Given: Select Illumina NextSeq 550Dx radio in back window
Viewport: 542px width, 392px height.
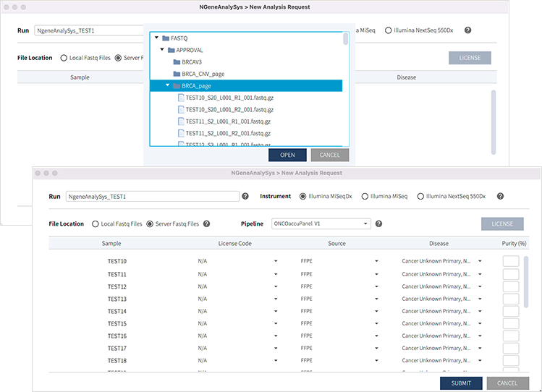Looking at the screenshot, I should pos(388,30).
